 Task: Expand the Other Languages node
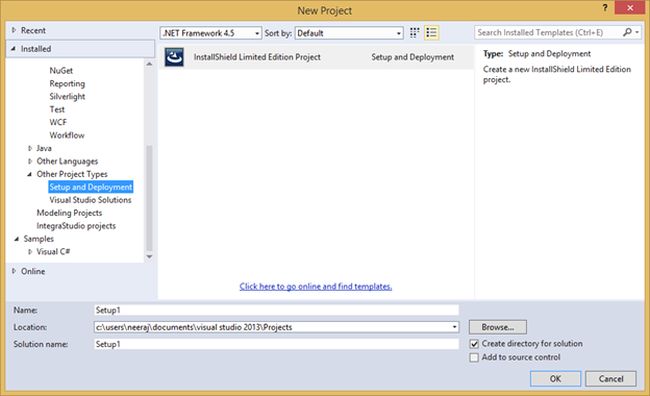(30, 161)
